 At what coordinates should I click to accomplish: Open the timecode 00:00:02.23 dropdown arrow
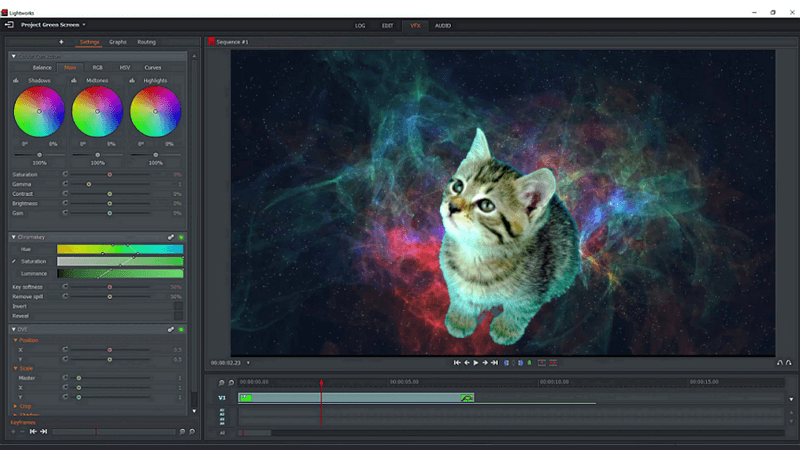(x=248, y=363)
